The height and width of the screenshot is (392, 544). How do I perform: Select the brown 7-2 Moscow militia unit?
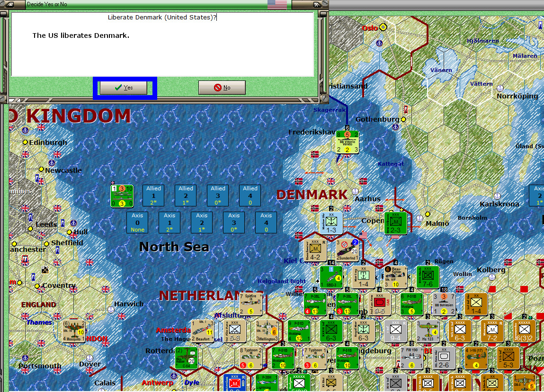[x=492, y=331]
